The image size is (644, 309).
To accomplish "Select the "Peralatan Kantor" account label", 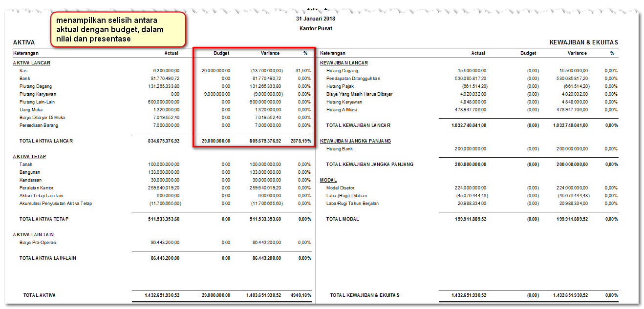I will [37, 188].
